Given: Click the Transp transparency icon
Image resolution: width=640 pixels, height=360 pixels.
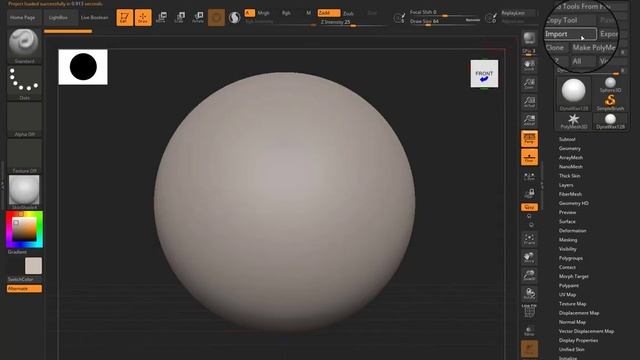Looking at the screenshot, I should tap(529, 331).
